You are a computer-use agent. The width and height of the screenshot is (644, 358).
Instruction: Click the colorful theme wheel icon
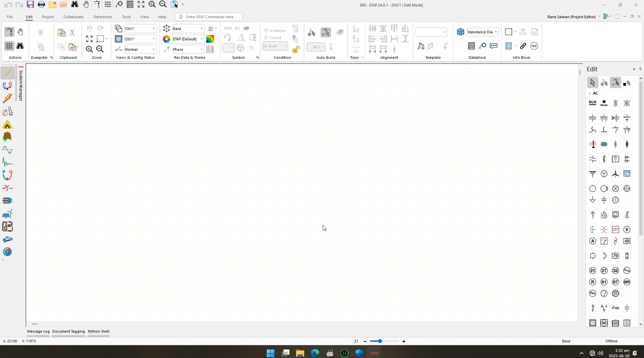tap(166, 39)
